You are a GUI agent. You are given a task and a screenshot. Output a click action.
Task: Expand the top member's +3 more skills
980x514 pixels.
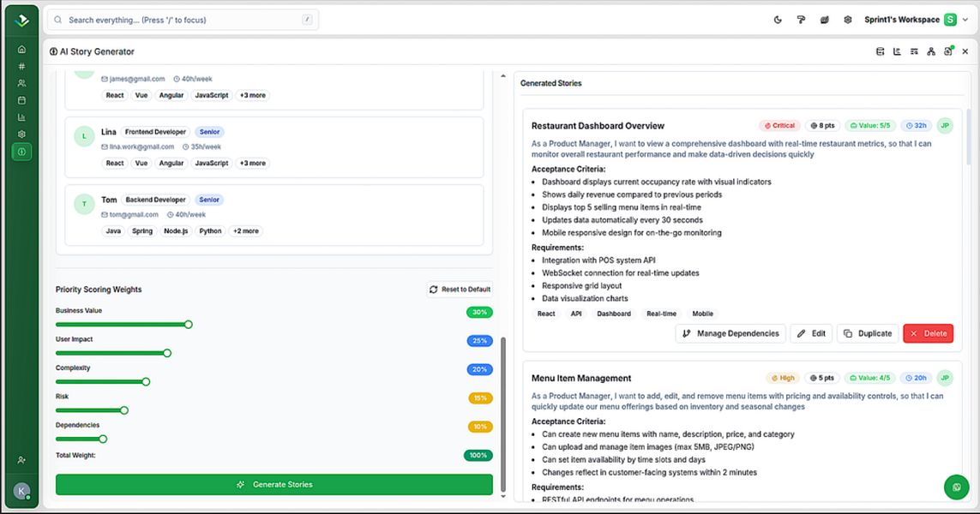252,96
